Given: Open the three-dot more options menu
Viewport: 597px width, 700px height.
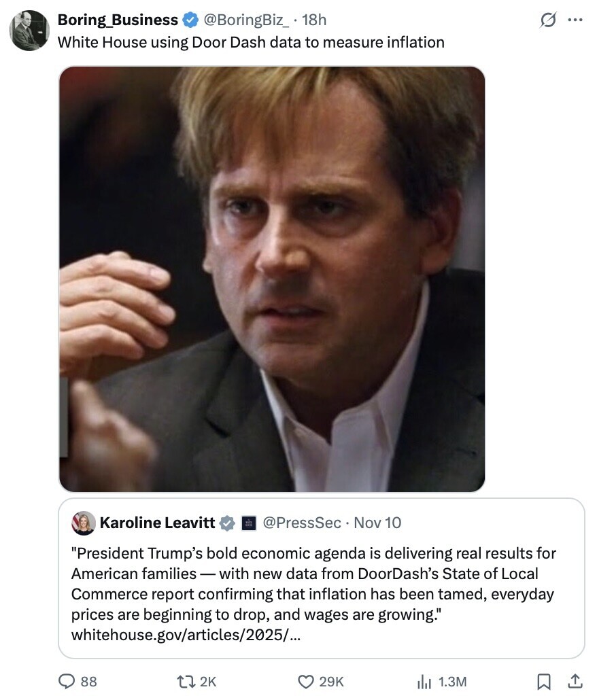Looking at the screenshot, I should pos(575,20).
